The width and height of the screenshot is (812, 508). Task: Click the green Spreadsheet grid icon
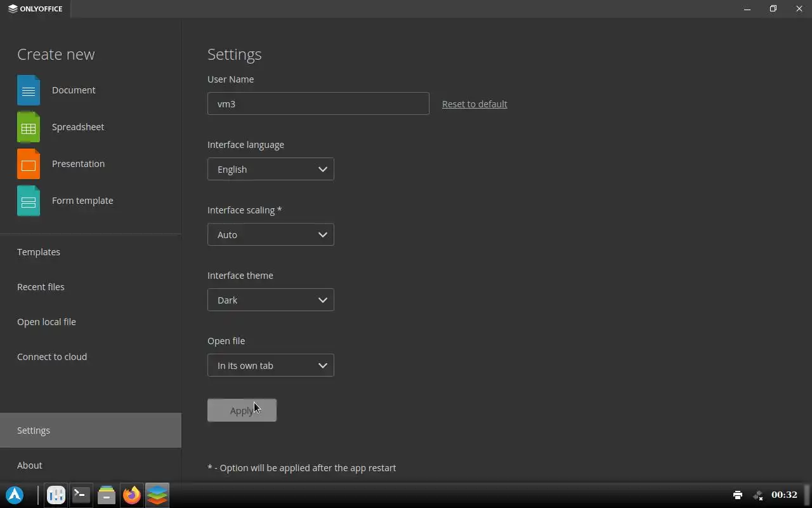(29, 127)
